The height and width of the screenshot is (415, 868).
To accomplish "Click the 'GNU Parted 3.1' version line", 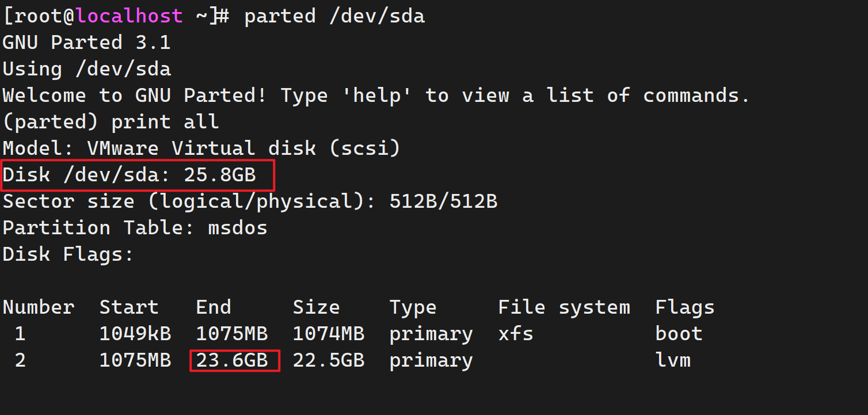I will pos(86,43).
